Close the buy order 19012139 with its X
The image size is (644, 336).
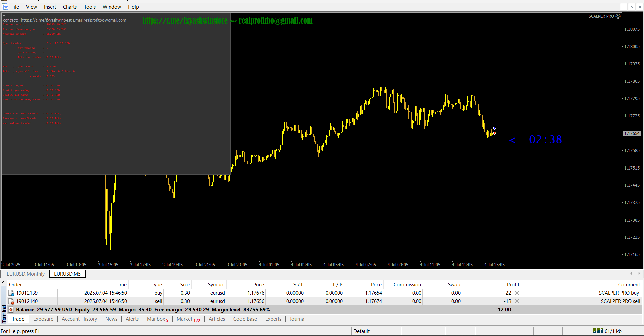pyautogui.click(x=517, y=293)
